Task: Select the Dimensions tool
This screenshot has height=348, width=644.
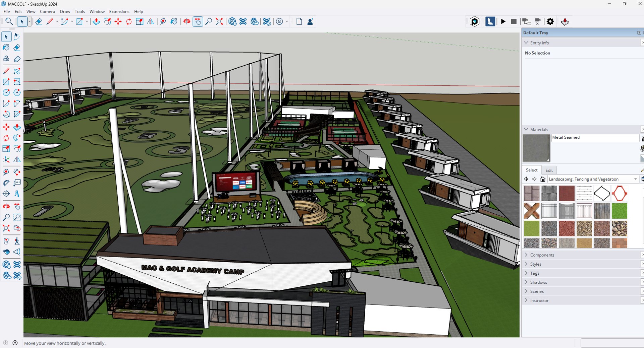Action: [17, 172]
